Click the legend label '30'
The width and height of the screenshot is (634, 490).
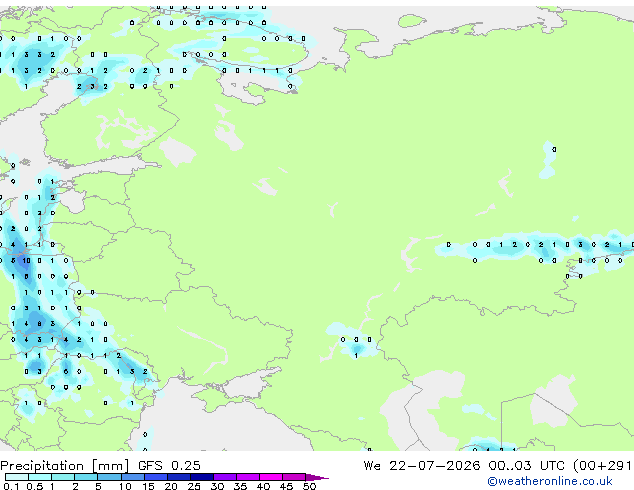(x=217, y=486)
